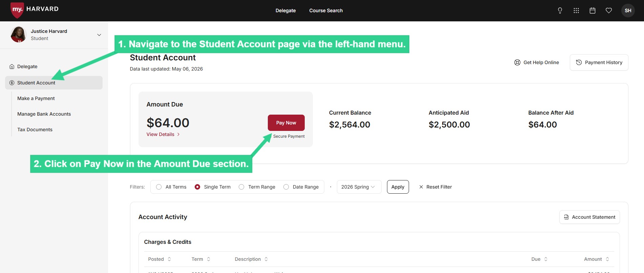
Task: Click the View Details chevron arrow
Action: [x=178, y=134]
